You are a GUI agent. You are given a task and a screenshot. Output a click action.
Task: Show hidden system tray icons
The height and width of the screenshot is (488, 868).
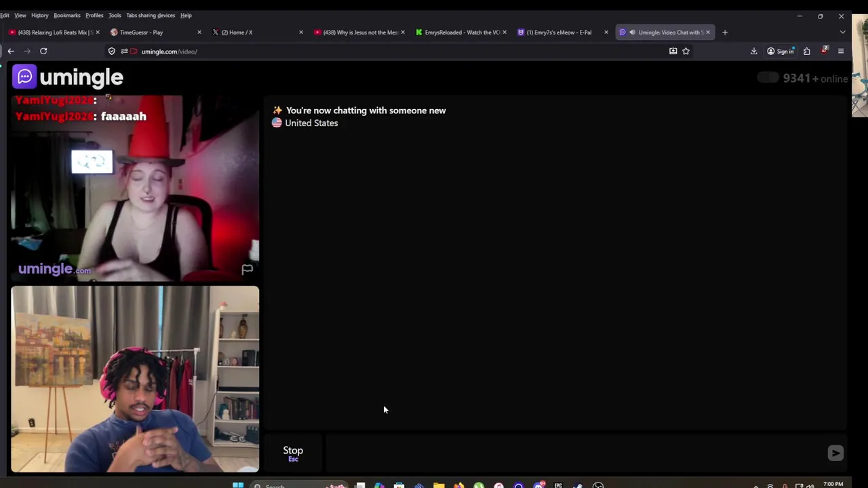(x=755, y=485)
